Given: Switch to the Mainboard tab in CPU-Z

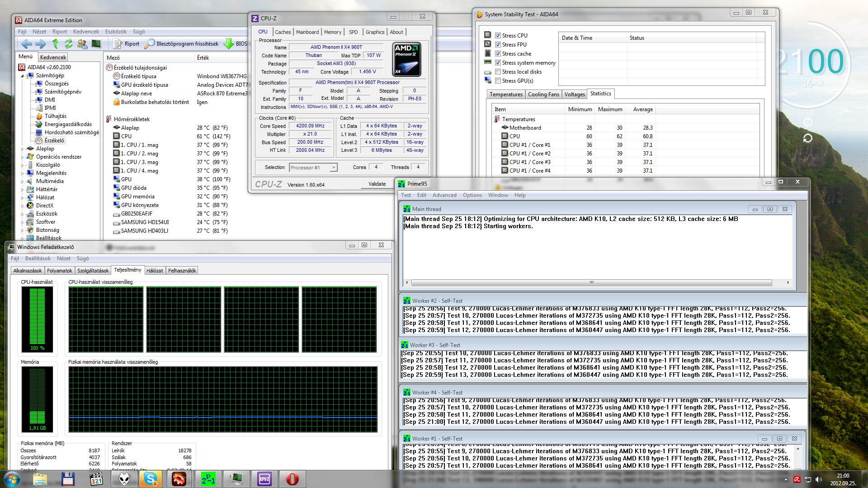Looking at the screenshot, I should point(307,32).
